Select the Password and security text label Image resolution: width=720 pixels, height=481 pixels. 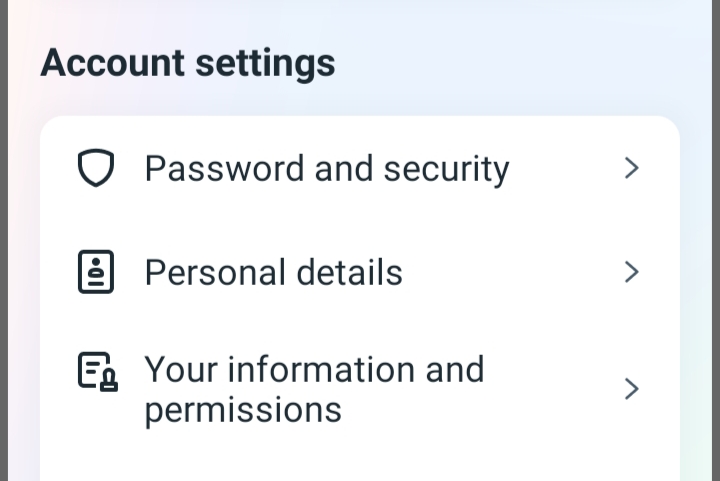pyautogui.click(x=327, y=169)
